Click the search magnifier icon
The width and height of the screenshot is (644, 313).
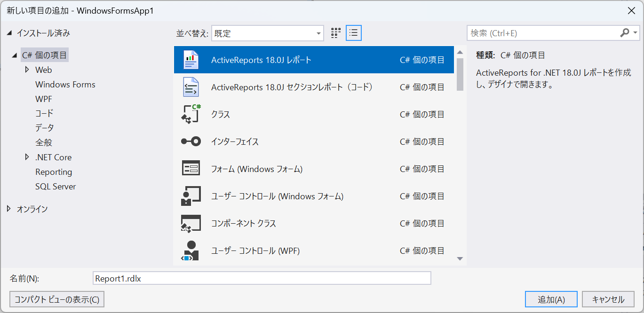625,33
